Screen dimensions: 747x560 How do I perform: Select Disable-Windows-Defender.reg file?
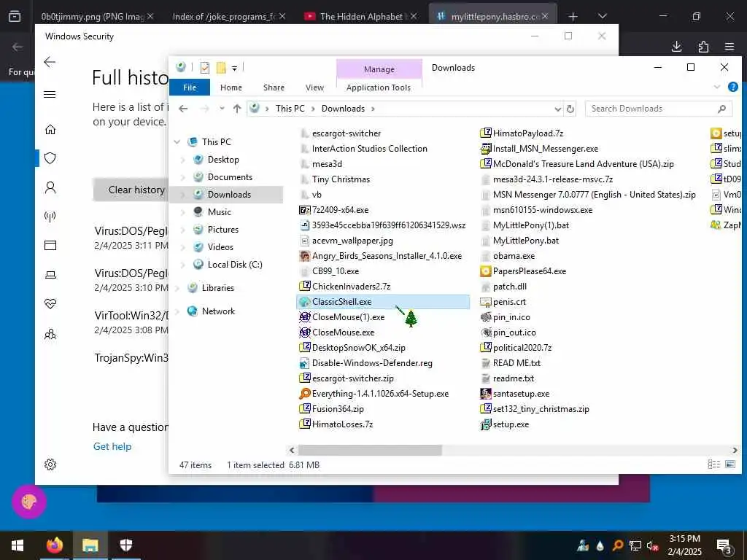[366, 363]
